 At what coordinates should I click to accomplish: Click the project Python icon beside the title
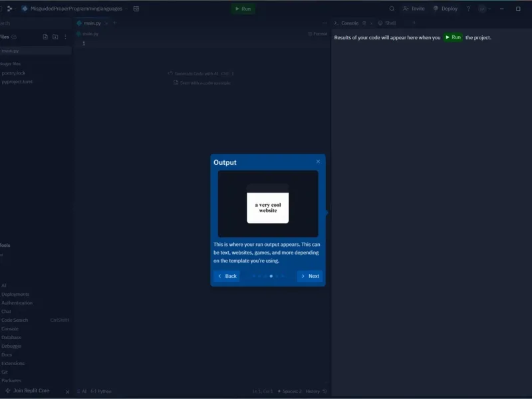coord(25,9)
